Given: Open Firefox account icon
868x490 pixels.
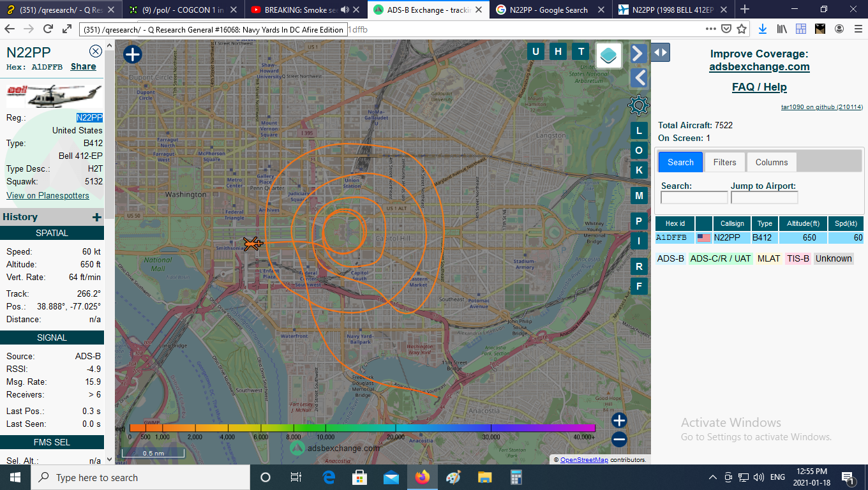Looking at the screenshot, I should (x=839, y=29).
